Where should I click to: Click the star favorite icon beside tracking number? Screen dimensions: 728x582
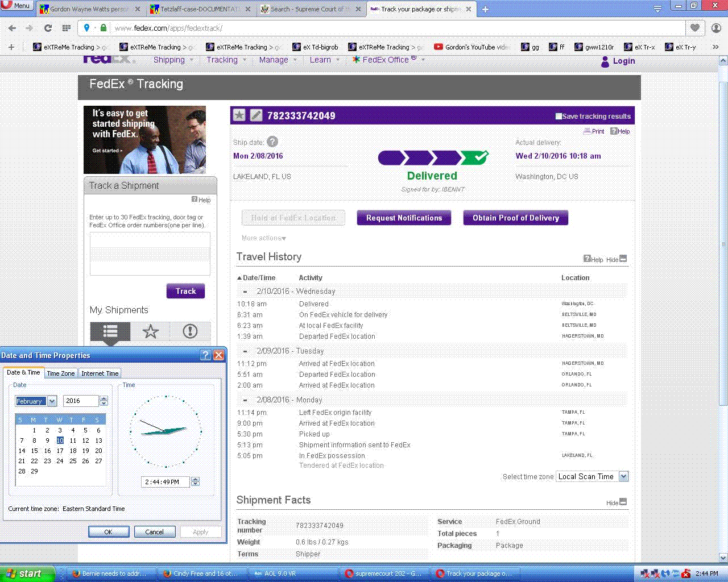239,115
